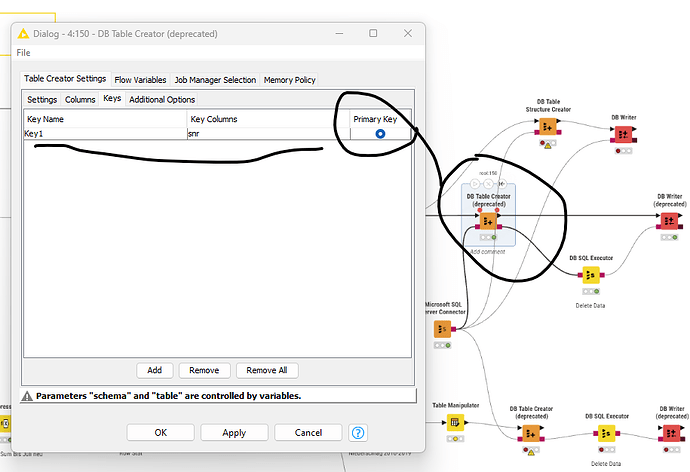The width and height of the screenshot is (690, 472).
Task: Open the File menu
Action: pyautogui.click(x=23, y=52)
